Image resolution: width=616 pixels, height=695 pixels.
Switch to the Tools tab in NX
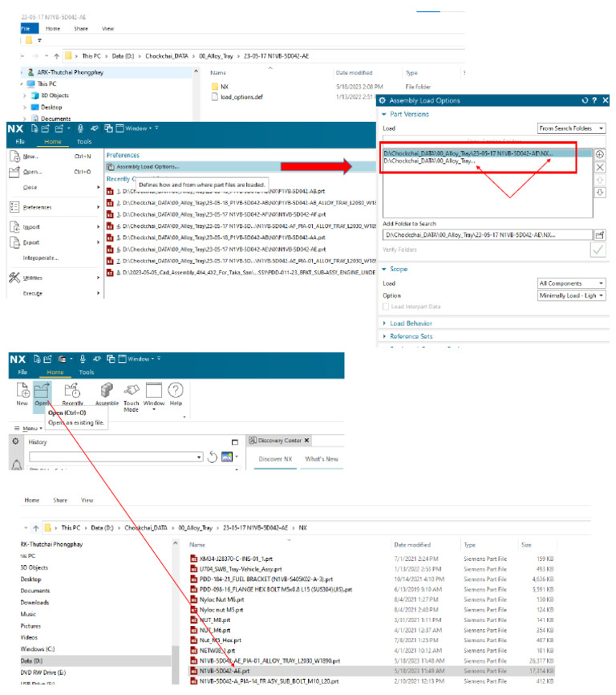coord(87,372)
